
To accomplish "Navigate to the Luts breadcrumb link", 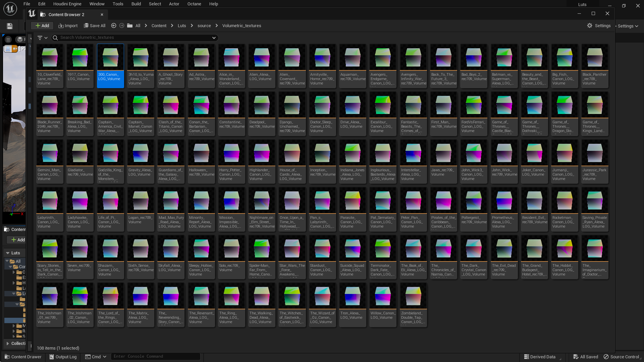I will pyautogui.click(x=182, y=26).
